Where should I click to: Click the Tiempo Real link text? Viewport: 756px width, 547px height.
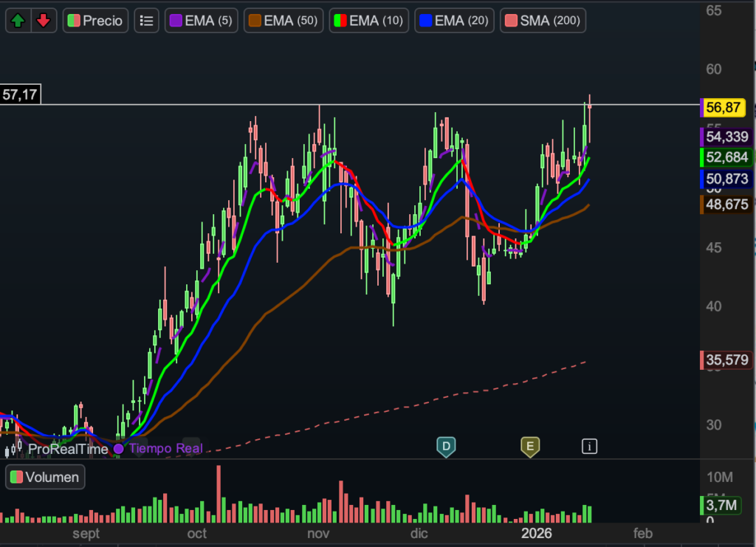(x=165, y=449)
